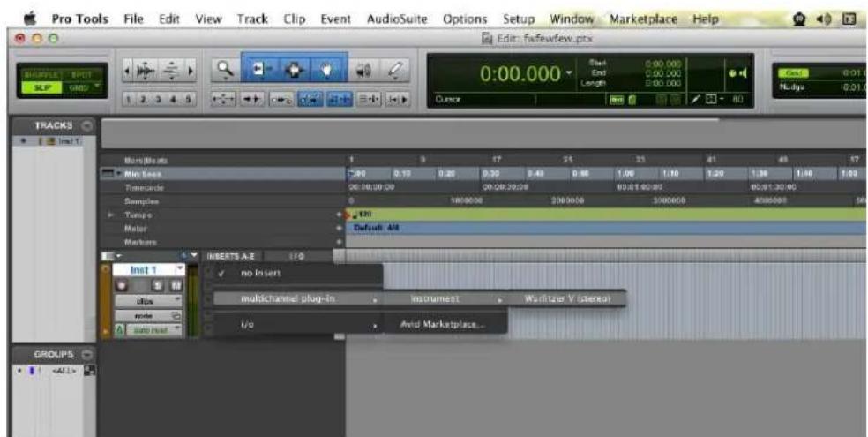Viewport: 868px width, 437px height.
Task: Open the Setup menu
Action: (519, 19)
